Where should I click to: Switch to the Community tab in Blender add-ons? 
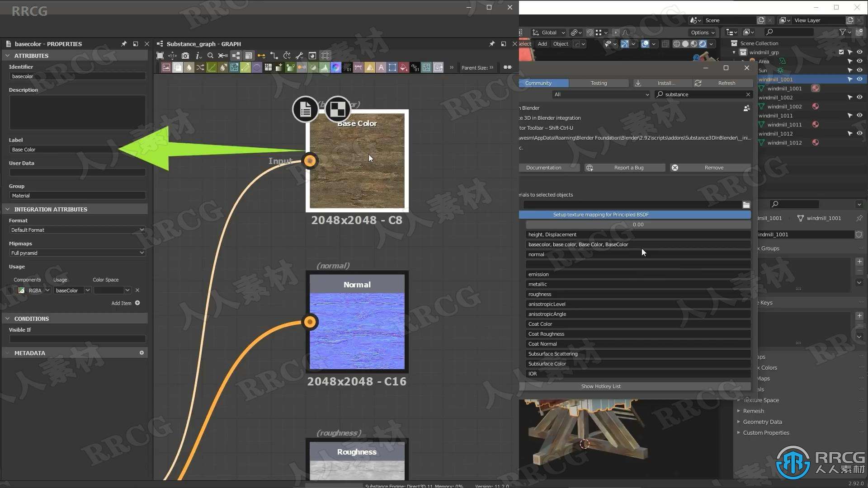[544, 83]
